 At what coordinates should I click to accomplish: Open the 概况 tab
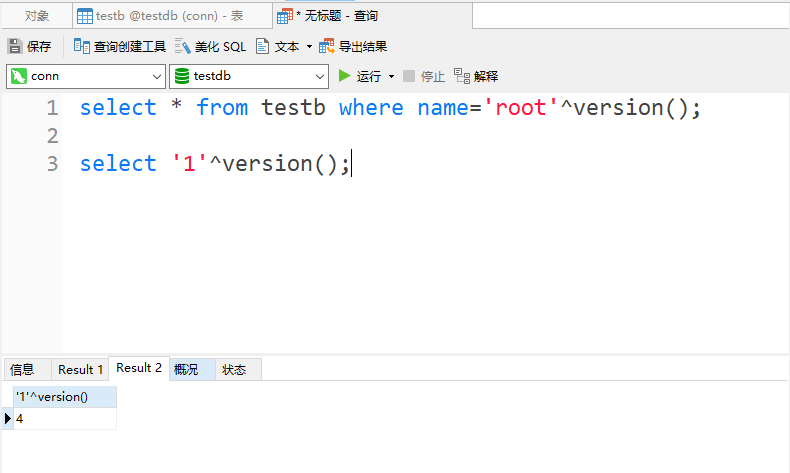(x=186, y=369)
